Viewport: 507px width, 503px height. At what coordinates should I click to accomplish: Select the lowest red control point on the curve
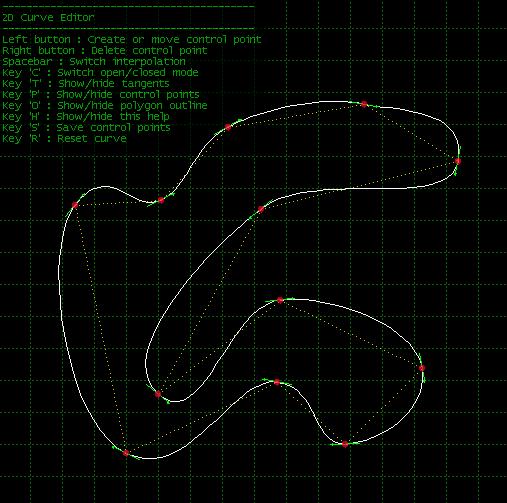click(126, 453)
